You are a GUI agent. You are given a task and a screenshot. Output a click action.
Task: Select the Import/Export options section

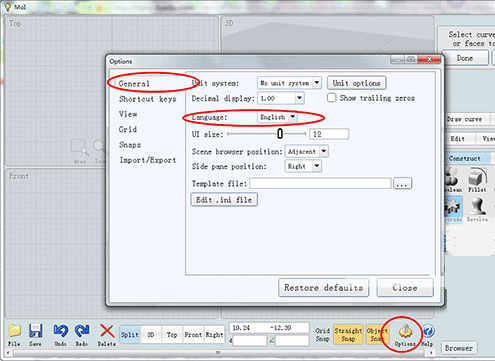coord(148,160)
